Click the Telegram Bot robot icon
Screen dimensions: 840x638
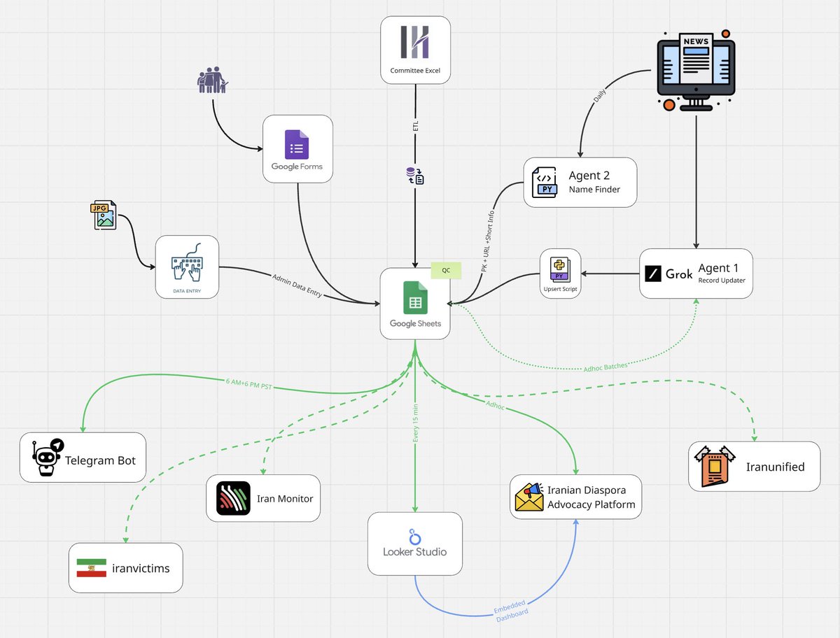click(47, 457)
